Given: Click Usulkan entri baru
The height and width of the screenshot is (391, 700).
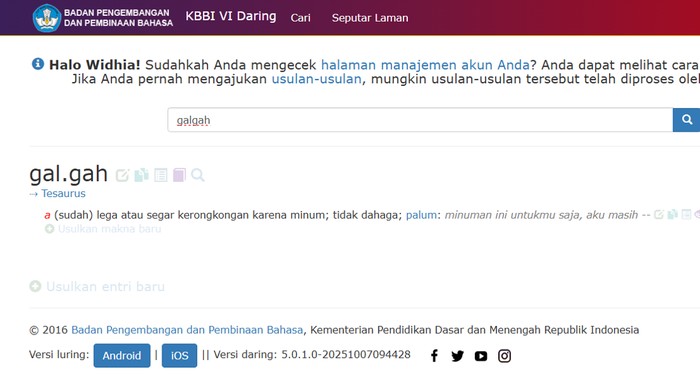Looking at the screenshot, I should (105, 287).
